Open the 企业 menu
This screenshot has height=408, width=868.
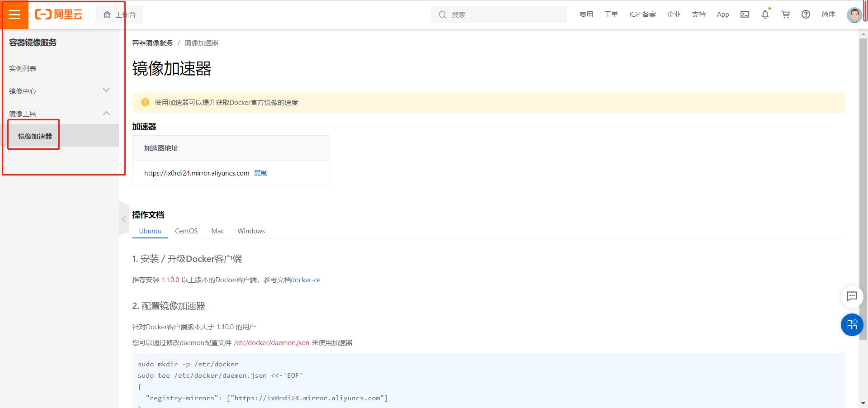tap(674, 14)
